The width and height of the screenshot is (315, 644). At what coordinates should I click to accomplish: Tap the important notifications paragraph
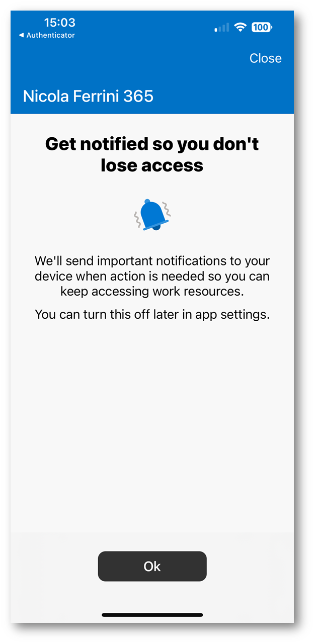(152, 276)
